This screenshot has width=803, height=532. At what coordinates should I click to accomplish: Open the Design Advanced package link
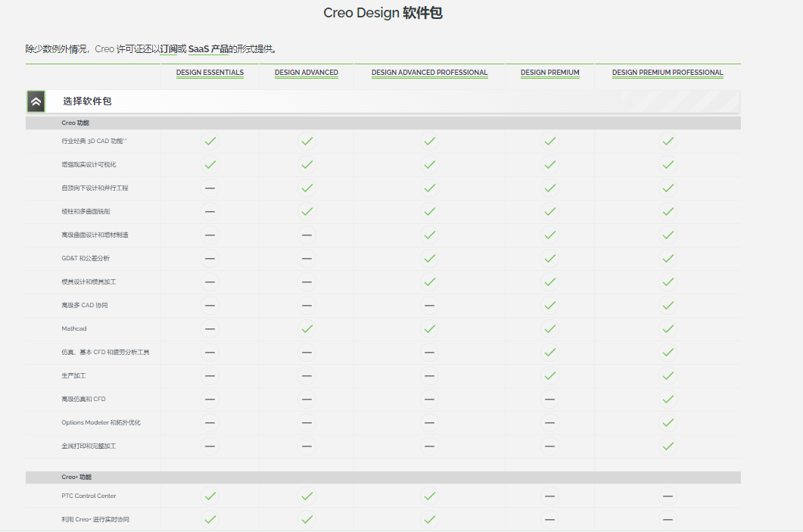coord(307,73)
